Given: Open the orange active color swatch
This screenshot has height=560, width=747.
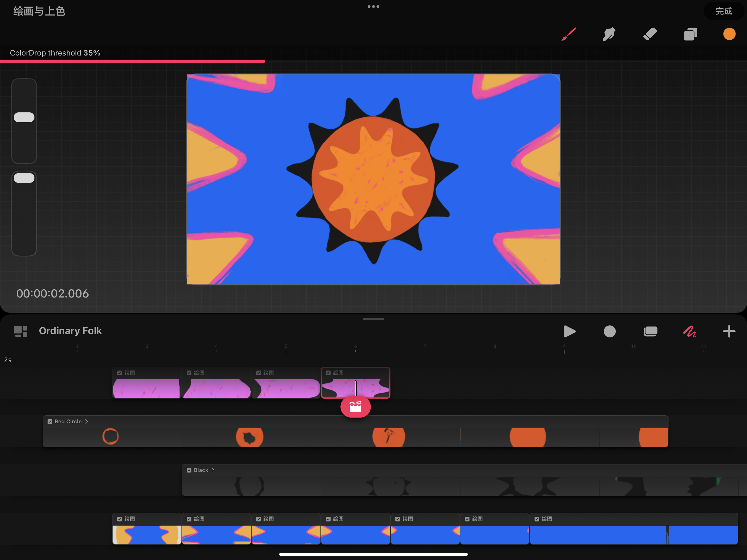Looking at the screenshot, I should click(x=730, y=34).
